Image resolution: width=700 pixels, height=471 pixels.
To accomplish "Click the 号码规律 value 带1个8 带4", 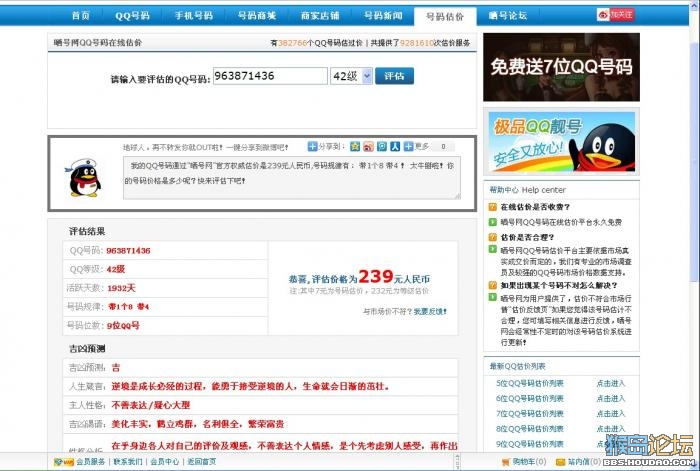I will [129, 307].
